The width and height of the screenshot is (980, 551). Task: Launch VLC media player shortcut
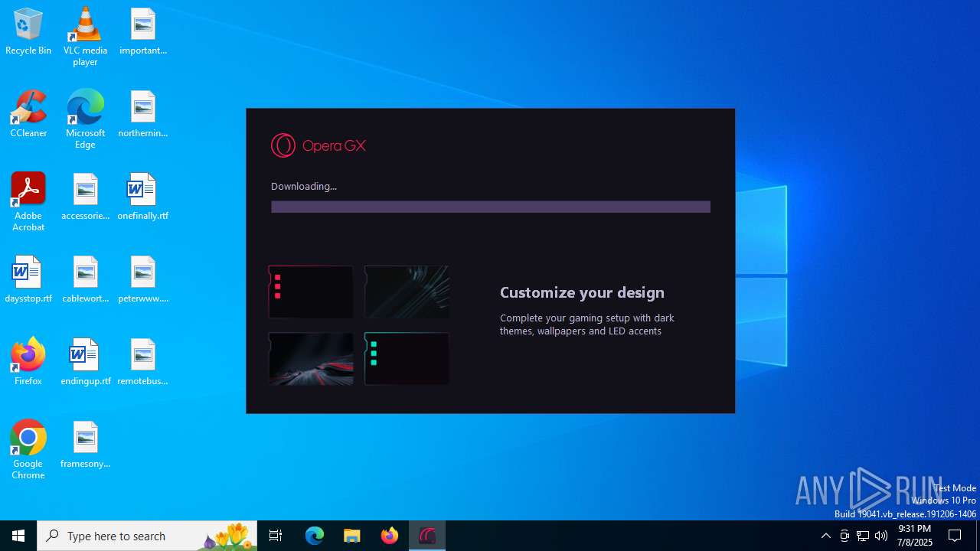[85, 37]
